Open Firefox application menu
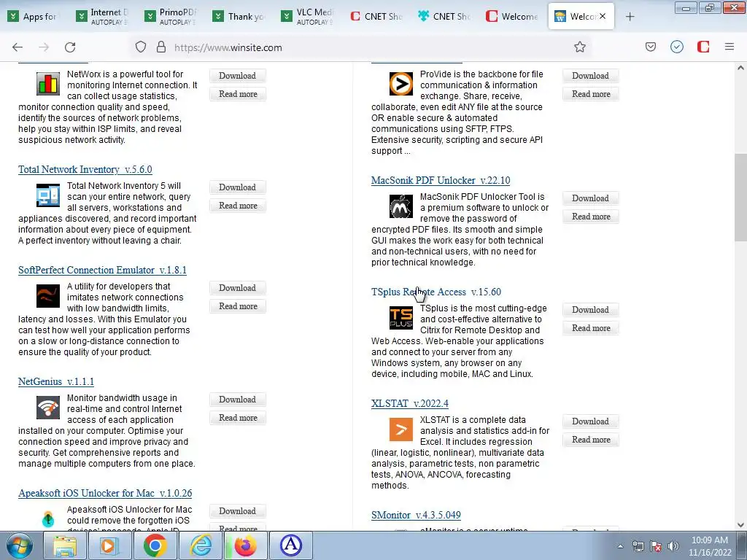Screen dimensions: 747x560 click(729, 47)
